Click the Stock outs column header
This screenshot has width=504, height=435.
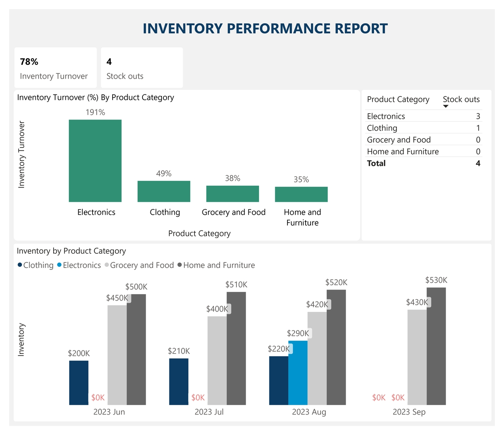click(x=461, y=99)
